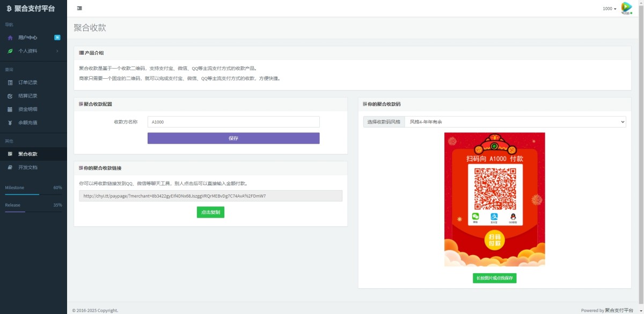Click the 长按图片或点我保存 button

[495, 278]
